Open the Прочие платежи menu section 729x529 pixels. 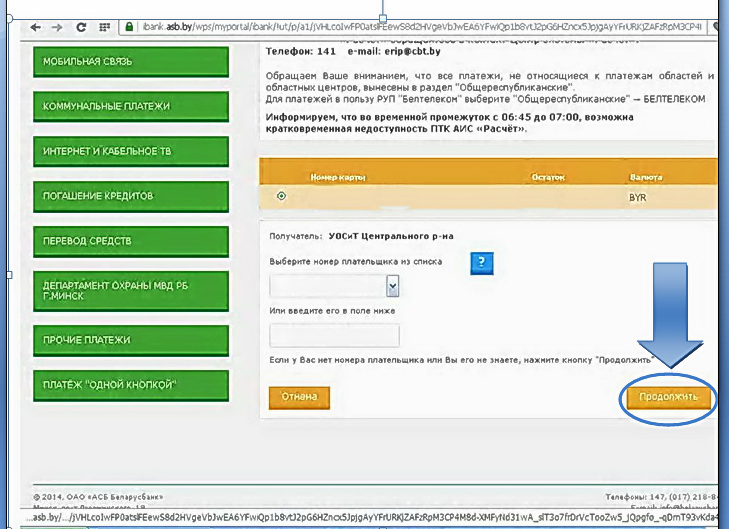[x=131, y=340]
